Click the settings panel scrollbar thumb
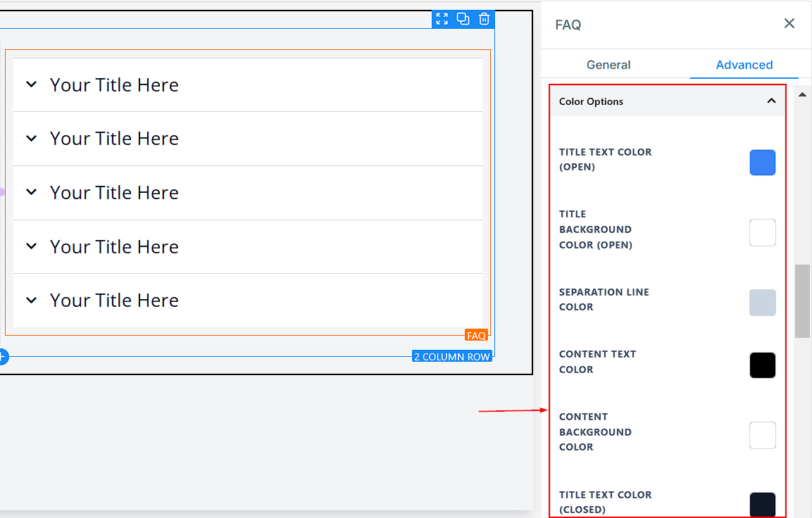 click(x=802, y=301)
